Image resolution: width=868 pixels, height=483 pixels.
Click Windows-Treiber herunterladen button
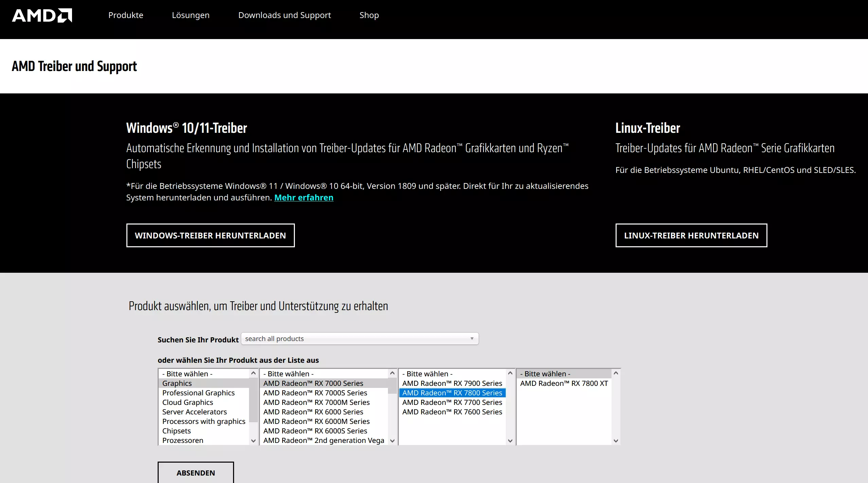click(210, 235)
